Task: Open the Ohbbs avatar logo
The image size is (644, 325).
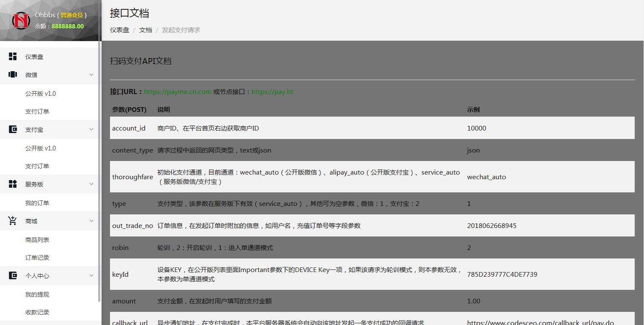Action: pos(20,20)
